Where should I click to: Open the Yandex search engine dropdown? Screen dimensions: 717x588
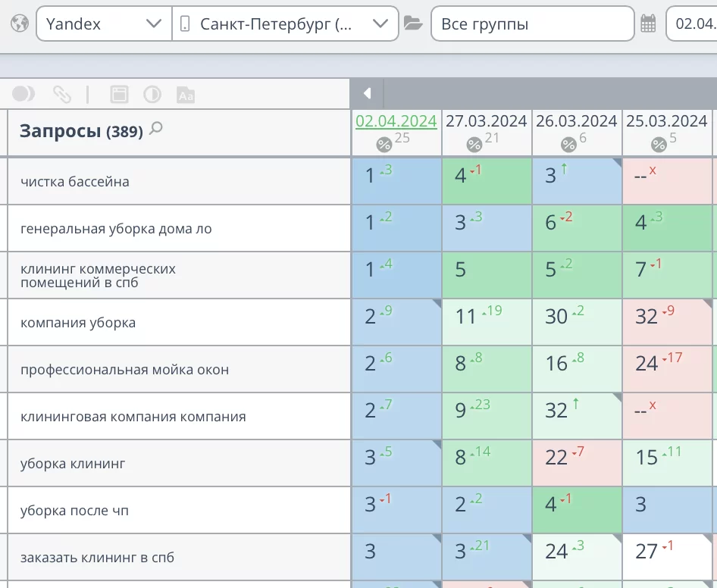104,23
